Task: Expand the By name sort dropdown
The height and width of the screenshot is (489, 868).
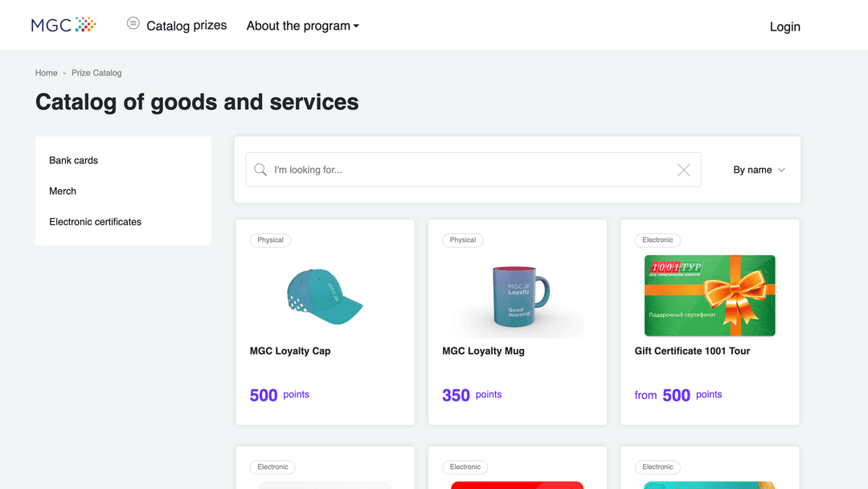Action: tap(759, 170)
